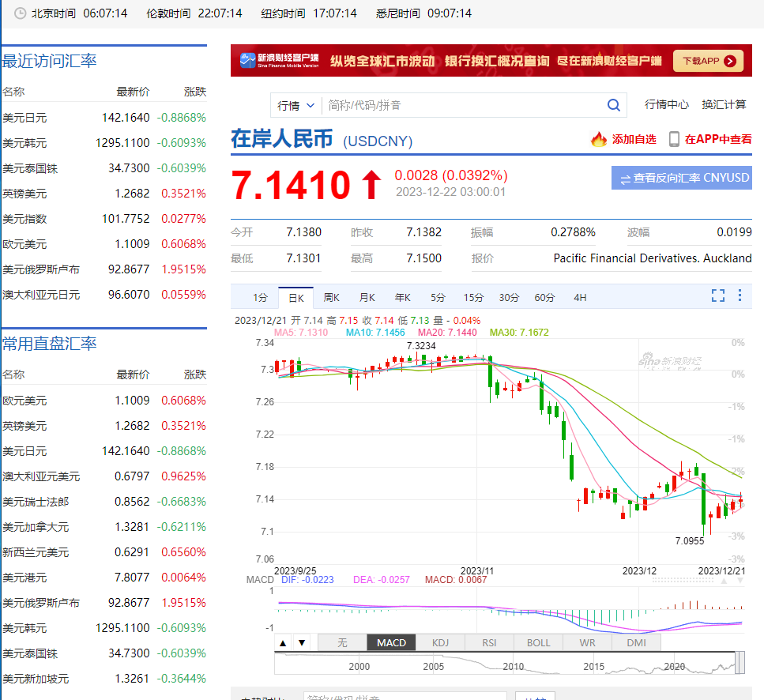The image size is (764, 700).
Task: Open 换汇计算 link
Action: click(x=724, y=105)
